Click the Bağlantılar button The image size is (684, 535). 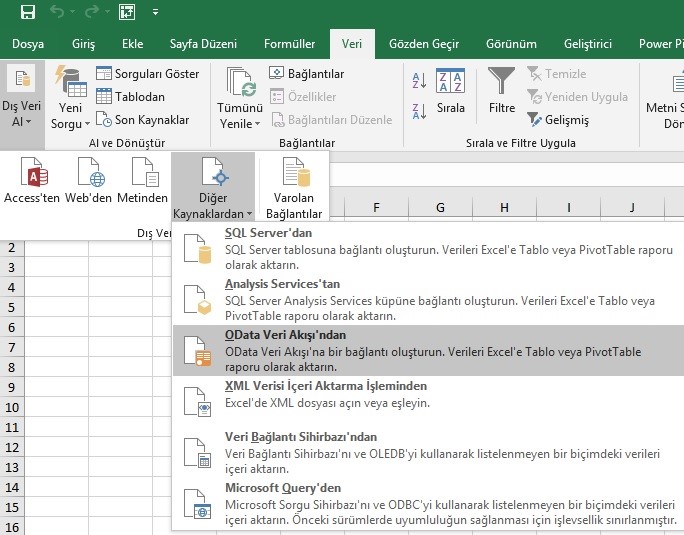[307, 74]
